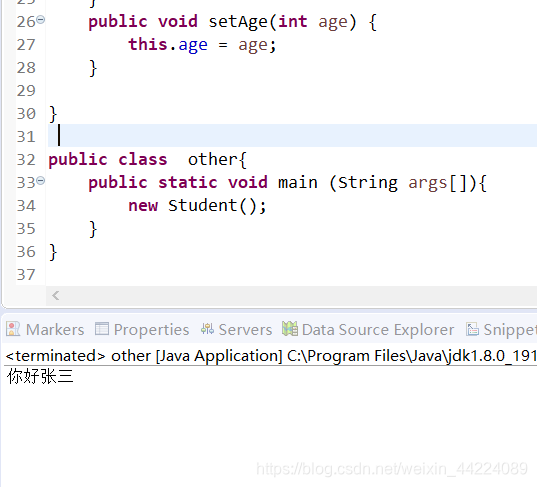
Task: Open the Properties tab
Action: point(142,330)
